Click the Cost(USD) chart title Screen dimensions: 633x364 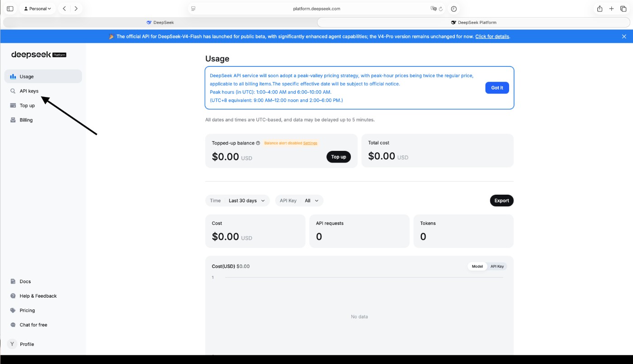223,266
